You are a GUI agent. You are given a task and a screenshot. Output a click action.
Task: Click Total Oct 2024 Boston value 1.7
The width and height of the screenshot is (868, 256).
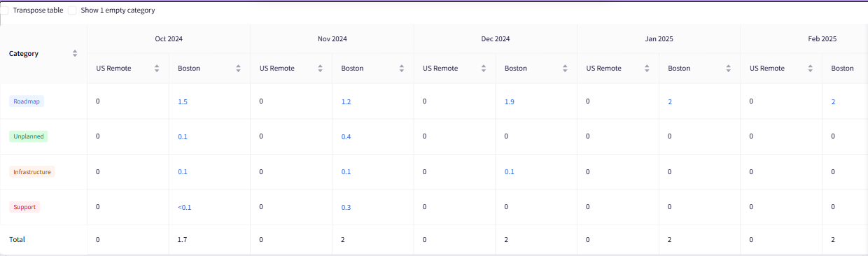coord(183,239)
